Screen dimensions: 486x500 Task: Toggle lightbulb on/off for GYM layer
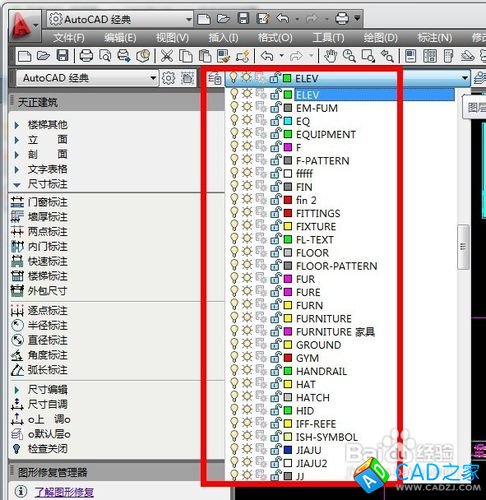point(234,357)
